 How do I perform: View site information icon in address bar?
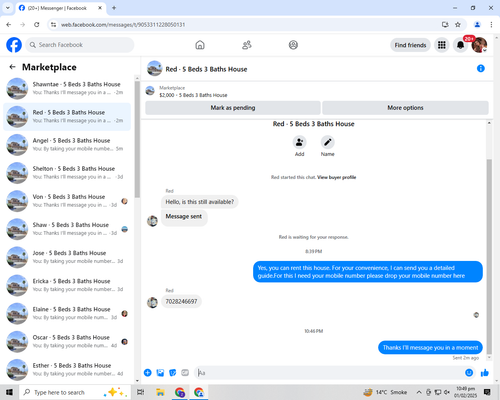tap(53, 25)
